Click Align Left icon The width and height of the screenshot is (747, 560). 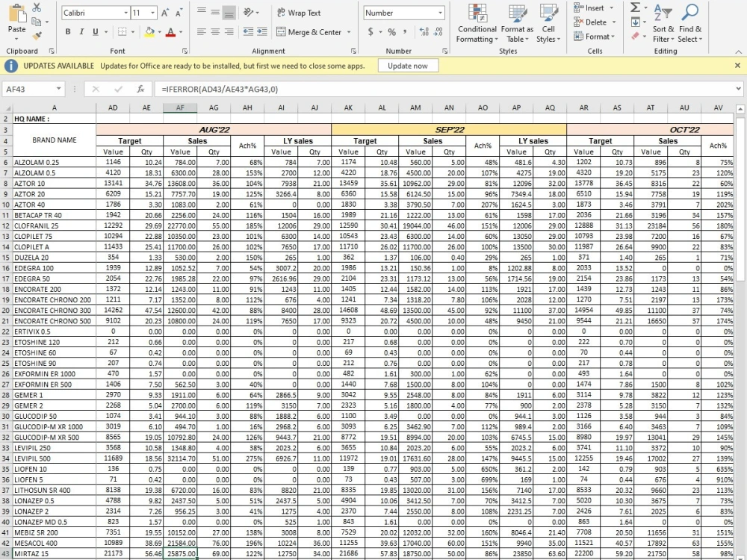point(202,32)
